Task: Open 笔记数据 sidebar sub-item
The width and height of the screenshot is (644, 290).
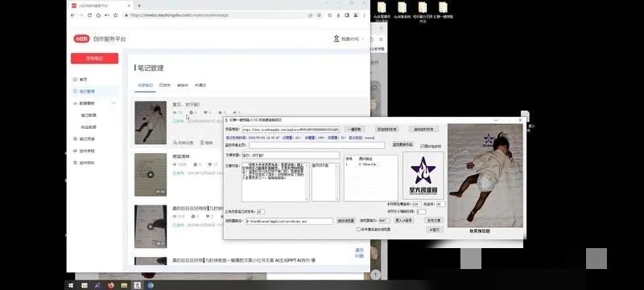Action: pyautogui.click(x=89, y=115)
